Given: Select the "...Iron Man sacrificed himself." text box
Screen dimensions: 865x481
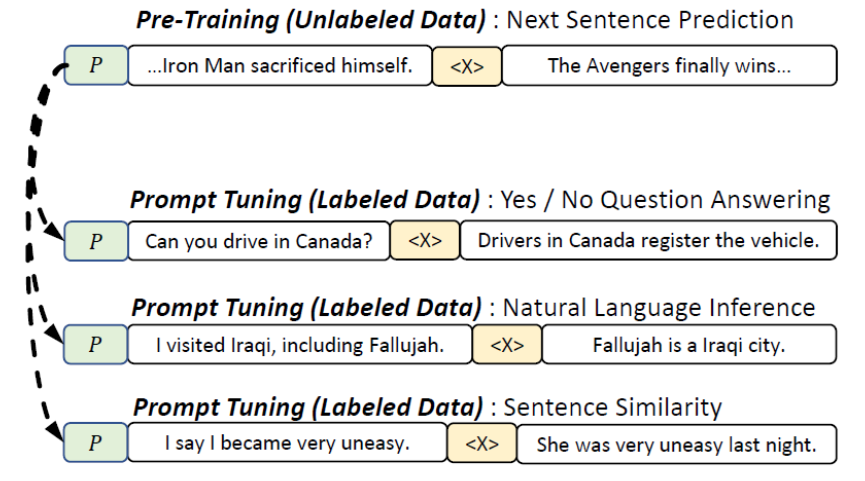Looking at the screenshot, I should tap(280, 65).
